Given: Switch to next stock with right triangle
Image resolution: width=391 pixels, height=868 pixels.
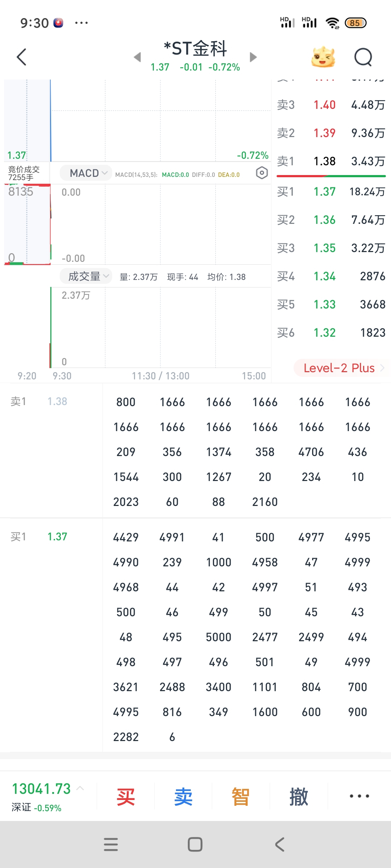Looking at the screenshot, I should tap(253, 57).
